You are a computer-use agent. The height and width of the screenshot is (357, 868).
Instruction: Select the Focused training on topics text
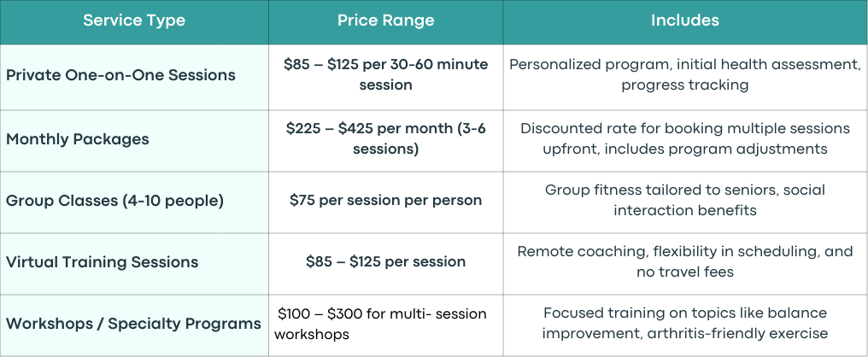point(685,323)
